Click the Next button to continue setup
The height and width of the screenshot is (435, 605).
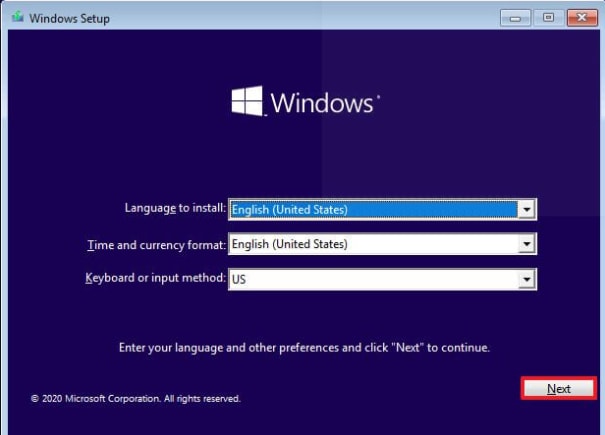click(559, 388)
